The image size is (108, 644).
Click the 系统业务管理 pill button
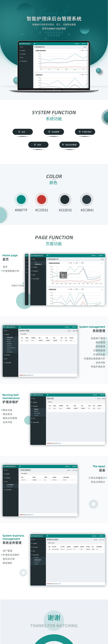[x=69, y=145]
